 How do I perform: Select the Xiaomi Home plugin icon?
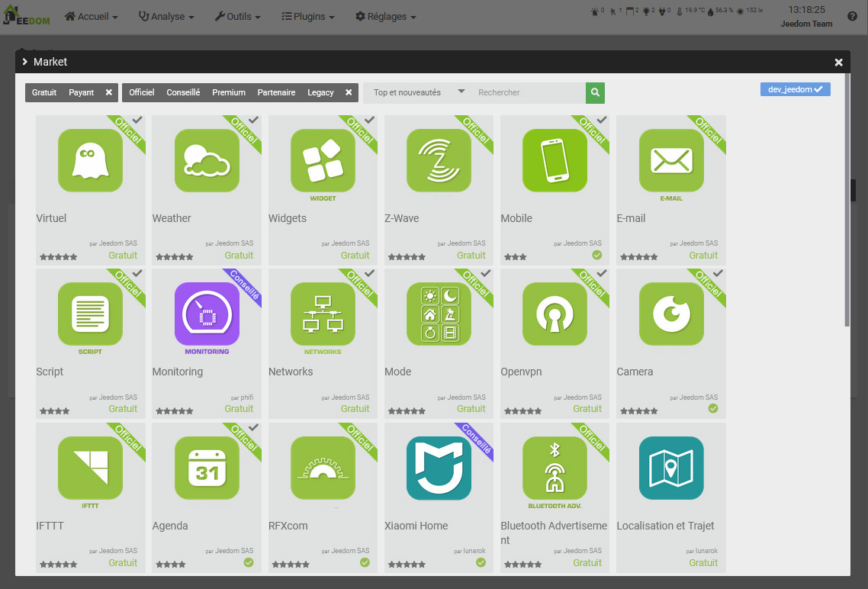click(x=439, y=468)
